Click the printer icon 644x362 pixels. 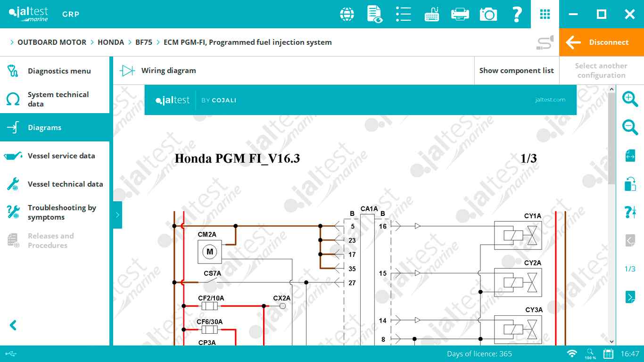point(460,14)
